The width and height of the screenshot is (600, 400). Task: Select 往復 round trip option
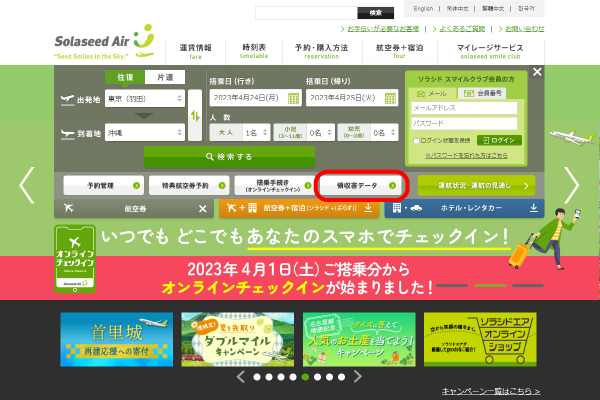tap(125, 77)
